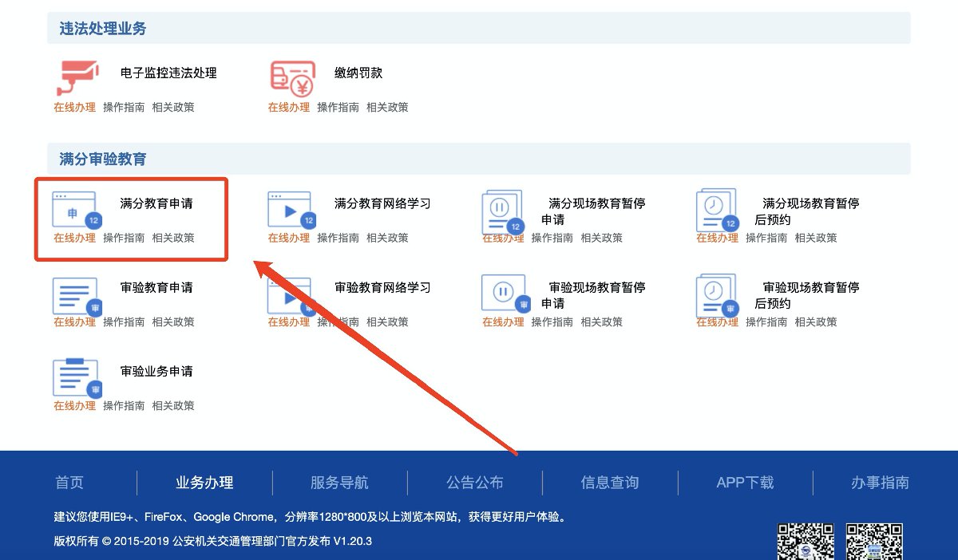
Task: Click the 满分教育申请 window icon
Action: [76, 209]
